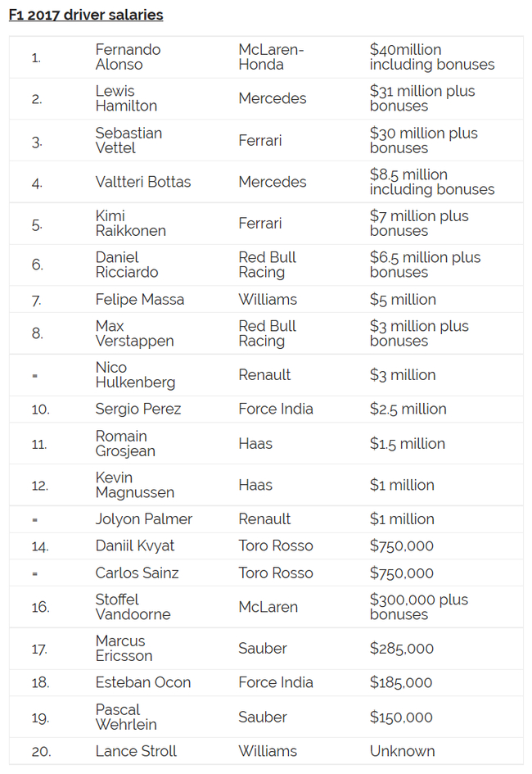Image resolution: width=532 pixels, height=774 pixels.
Task: Click the McLaren-Honda team cell
Action: coord(271,57)
